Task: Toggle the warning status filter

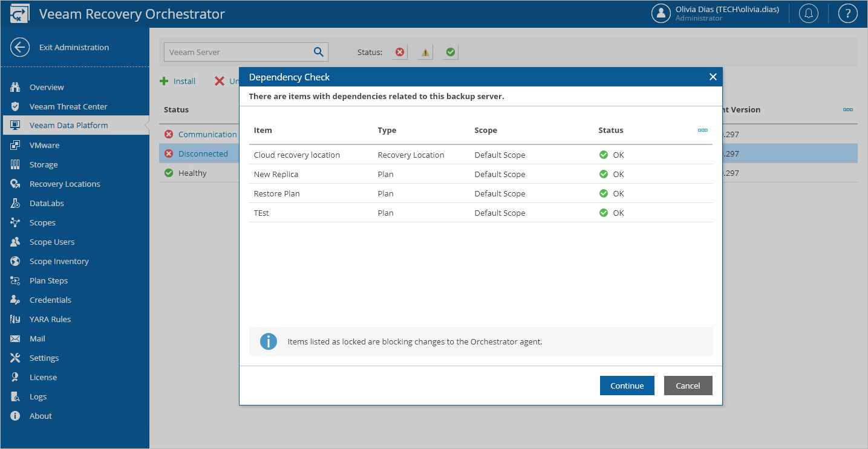Action: [425, 52]
